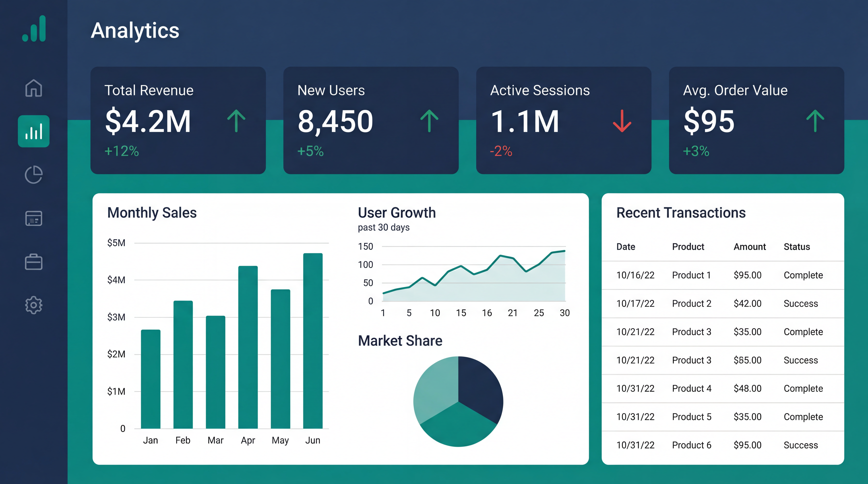
Task: Open the Home sidebar icon
Action: [x=34, y=88]
